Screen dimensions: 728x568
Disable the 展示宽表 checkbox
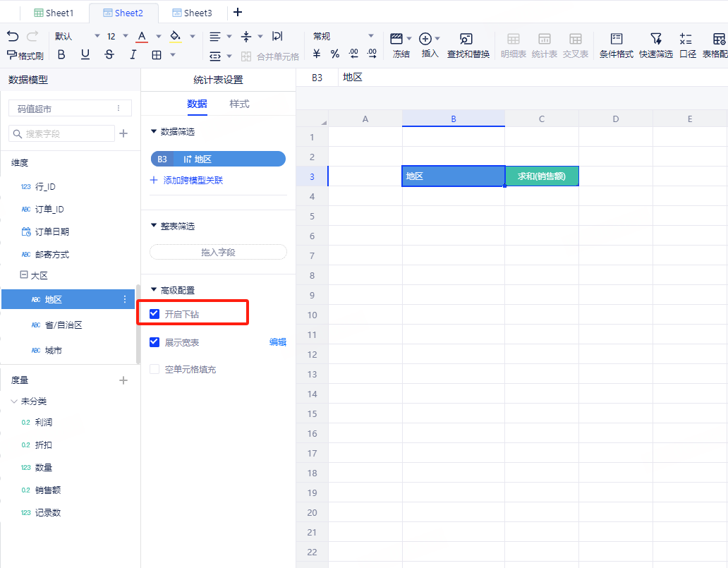[x=154, y=342]
